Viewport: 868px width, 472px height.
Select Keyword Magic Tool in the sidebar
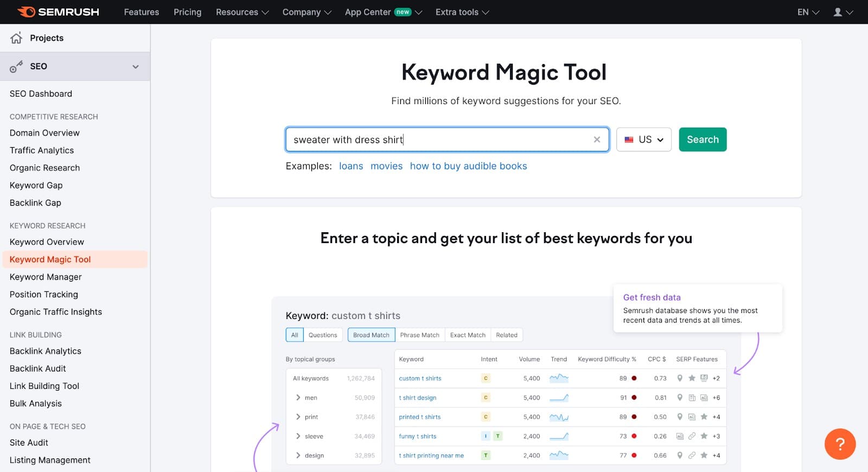coord(75,259)
